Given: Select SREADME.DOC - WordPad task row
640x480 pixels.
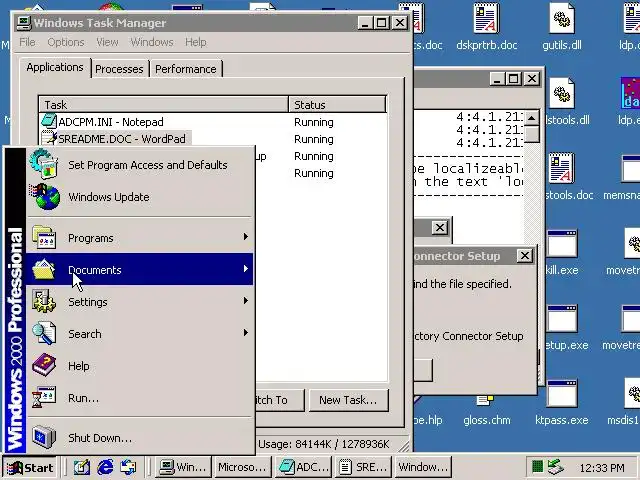Looking at the screenshot, I should pos(213,139).
